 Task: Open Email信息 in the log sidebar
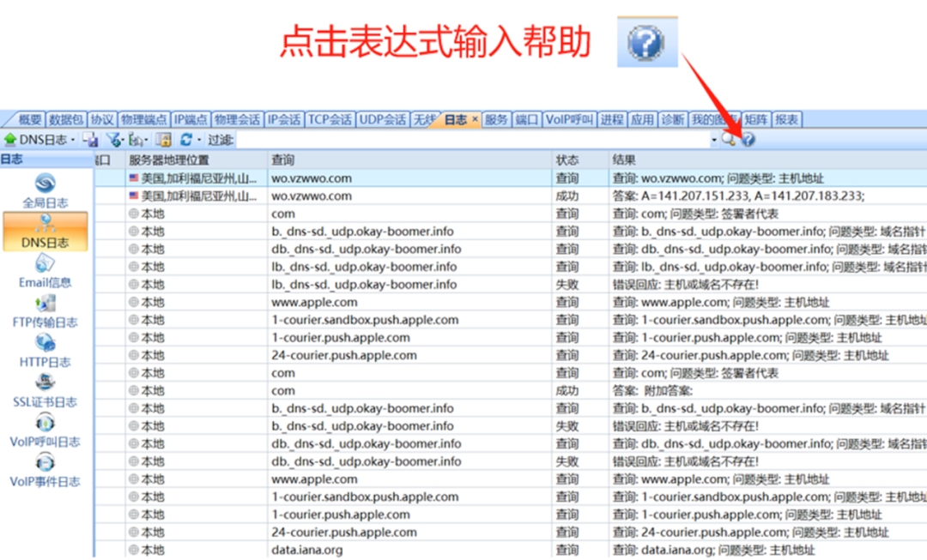coord(45,271)
